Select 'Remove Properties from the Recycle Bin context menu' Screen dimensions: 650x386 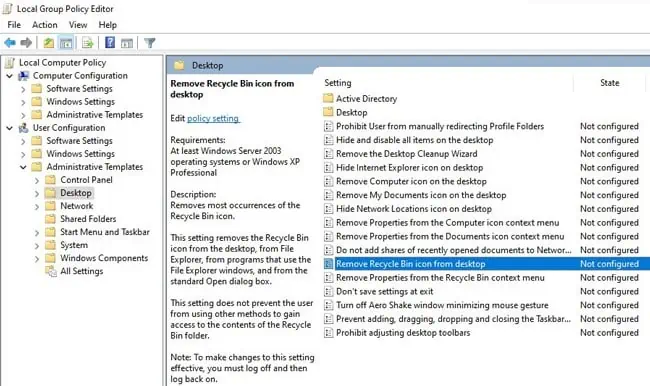(x=440, y=278)
